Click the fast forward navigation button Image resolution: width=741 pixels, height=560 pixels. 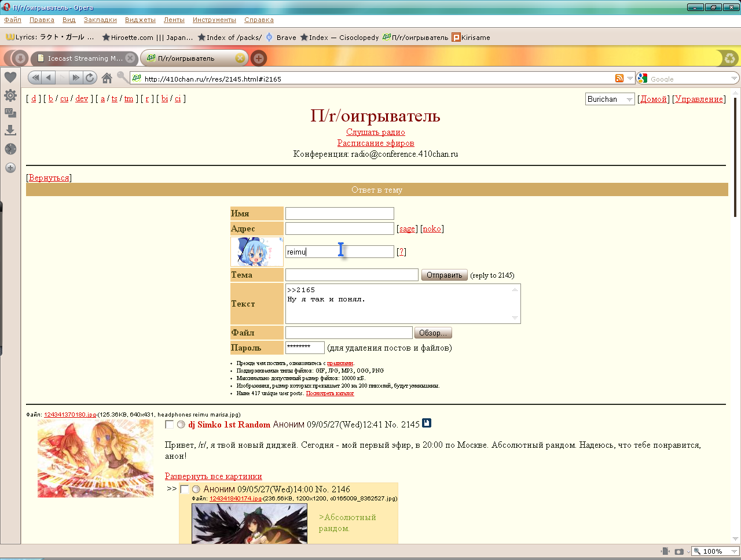coord(76,78)
